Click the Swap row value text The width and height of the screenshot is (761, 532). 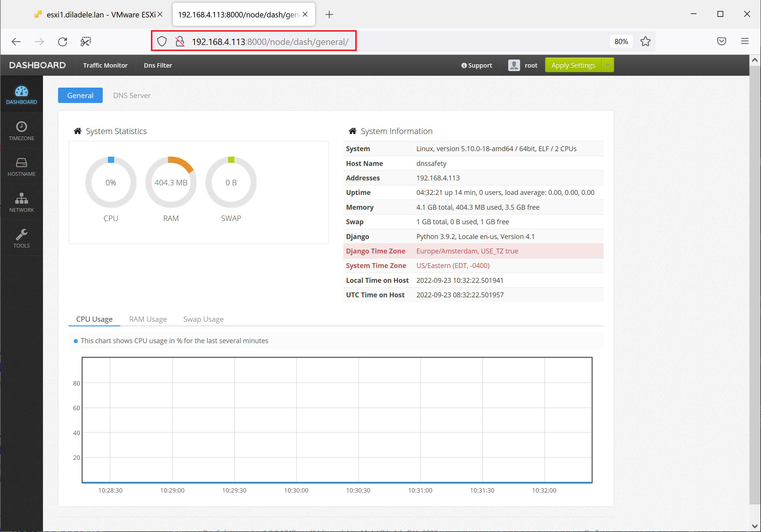click(462, 222)
